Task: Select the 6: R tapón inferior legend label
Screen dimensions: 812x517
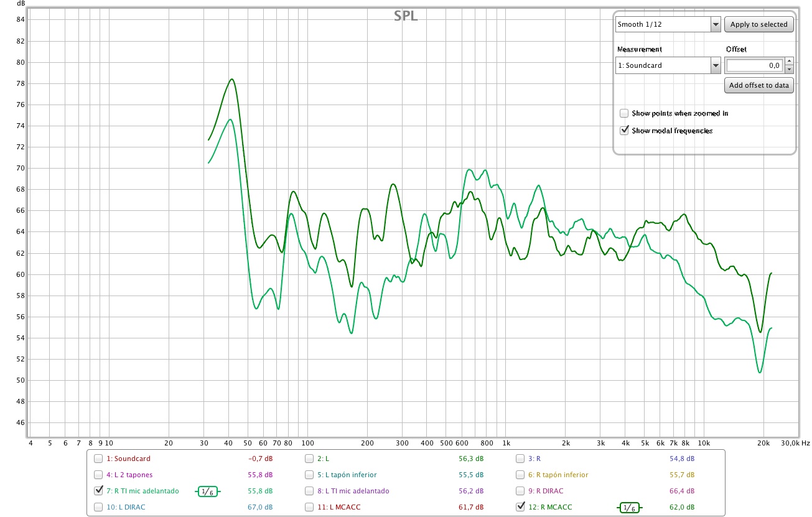Action: tap(558, 475)
